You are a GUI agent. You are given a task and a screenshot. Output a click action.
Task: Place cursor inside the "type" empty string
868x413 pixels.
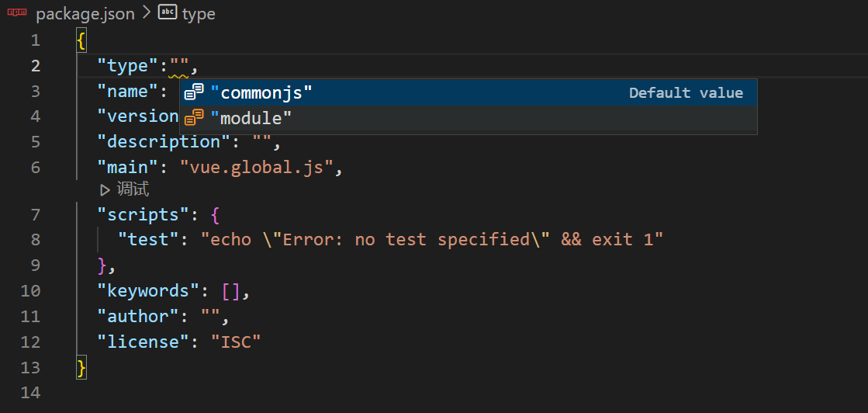coord(179,66)
